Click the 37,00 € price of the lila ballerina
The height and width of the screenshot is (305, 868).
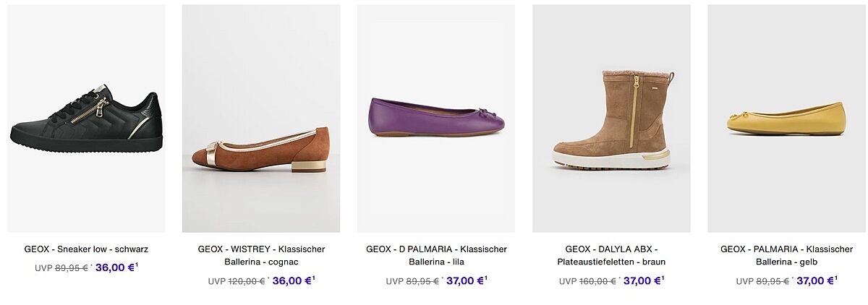tap(465, 281)
